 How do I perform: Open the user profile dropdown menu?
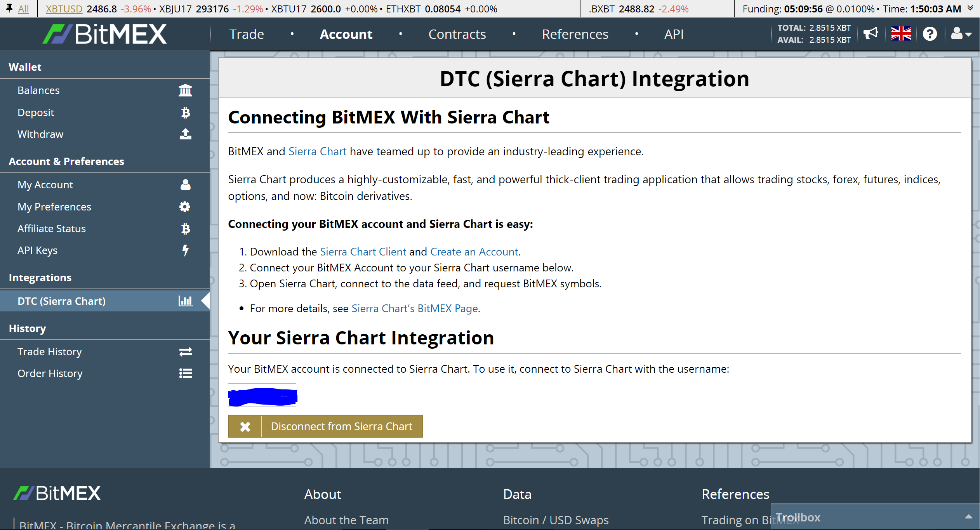coord(961,34)
